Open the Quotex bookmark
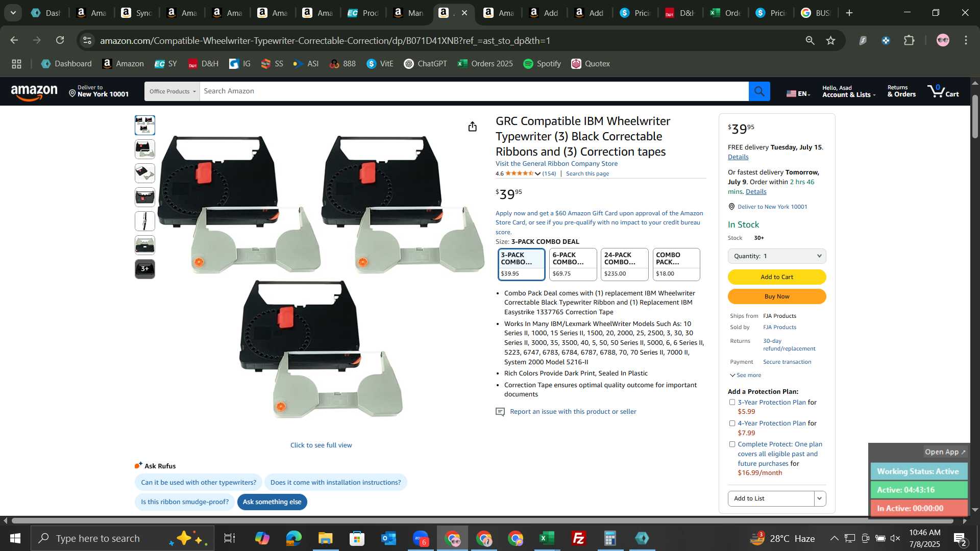This screenshot has height=551, width=980. click(591, 64)
